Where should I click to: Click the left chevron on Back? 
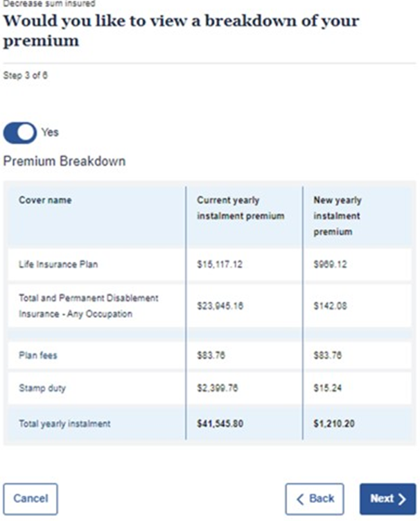[299, 499]
